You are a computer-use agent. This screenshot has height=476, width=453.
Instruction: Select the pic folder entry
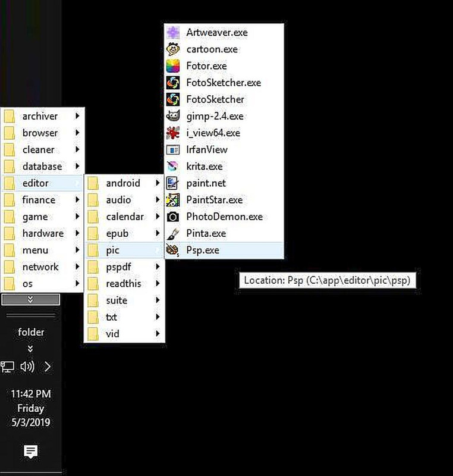(x=124, y=250)
